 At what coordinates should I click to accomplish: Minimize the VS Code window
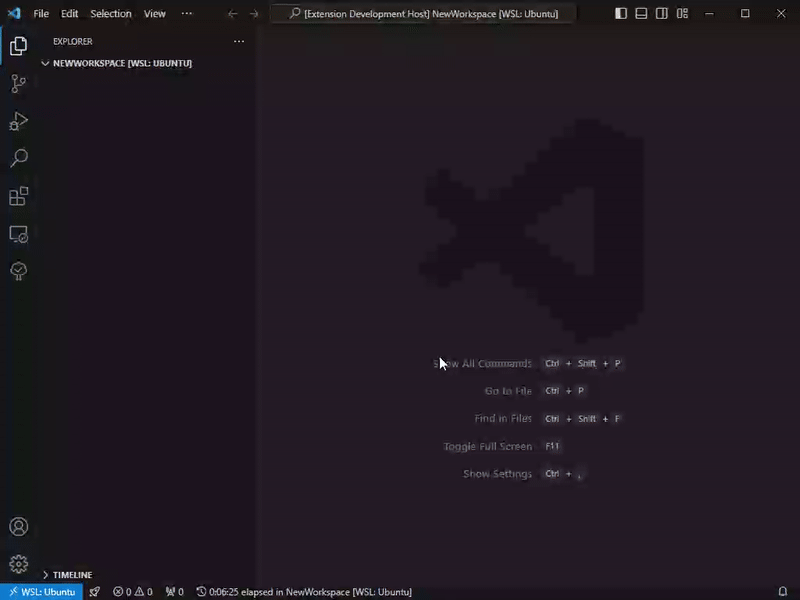pos(709,14)
